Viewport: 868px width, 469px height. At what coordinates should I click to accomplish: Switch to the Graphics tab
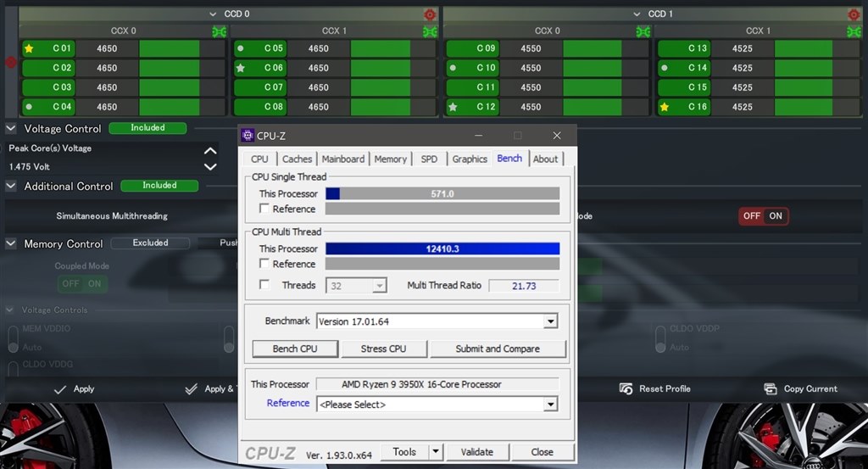pyautogui.click(x=470, y=159)
